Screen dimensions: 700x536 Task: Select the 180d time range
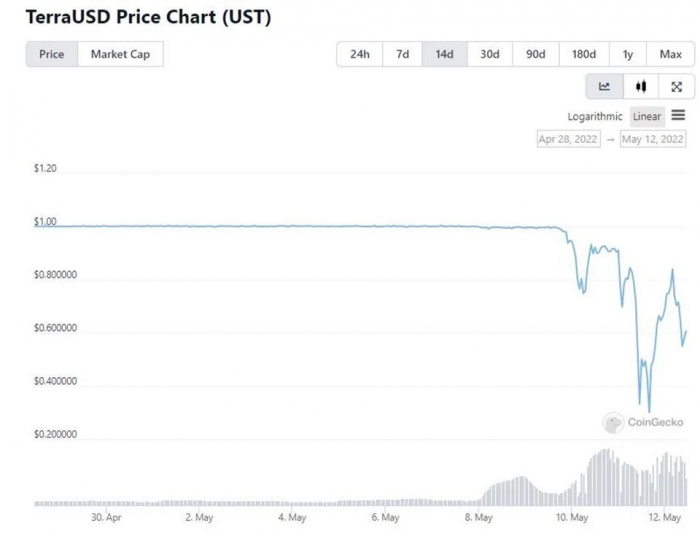[x=584, y=54]
